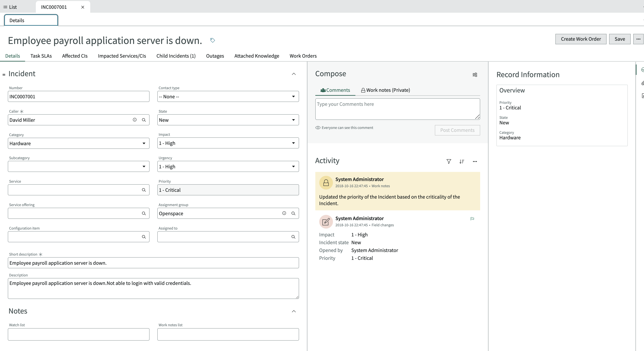Open Assigned to lookup search icon
644x351 pixels.
(293, 237)
